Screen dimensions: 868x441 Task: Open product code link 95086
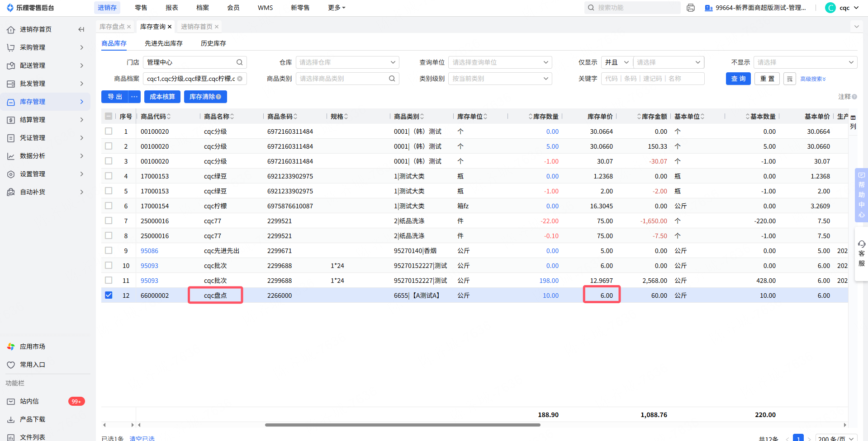click(x=149, y=251)
